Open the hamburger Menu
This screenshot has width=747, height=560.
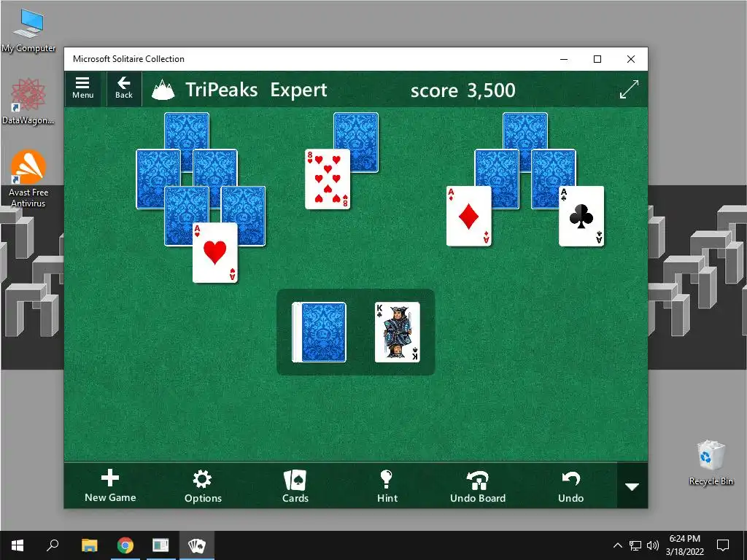pos(82,88)
